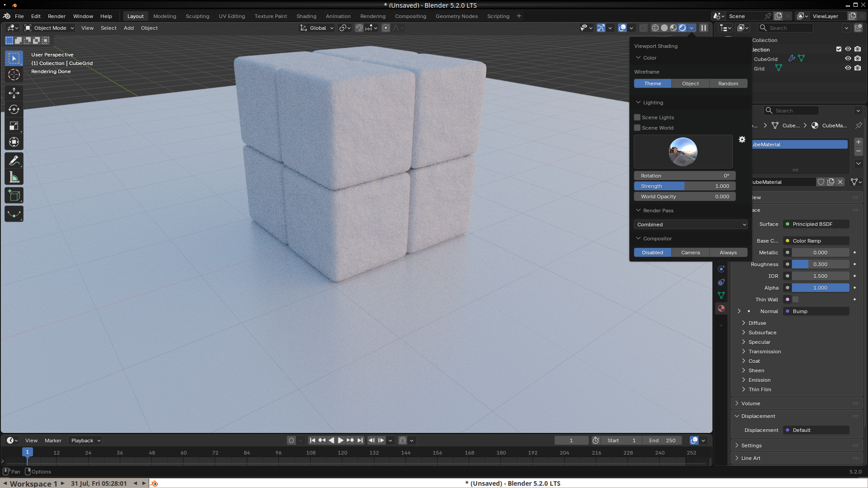Switch to the Geometry Nodes workspace tab
The image size is (868, 488).
[457, 16]
